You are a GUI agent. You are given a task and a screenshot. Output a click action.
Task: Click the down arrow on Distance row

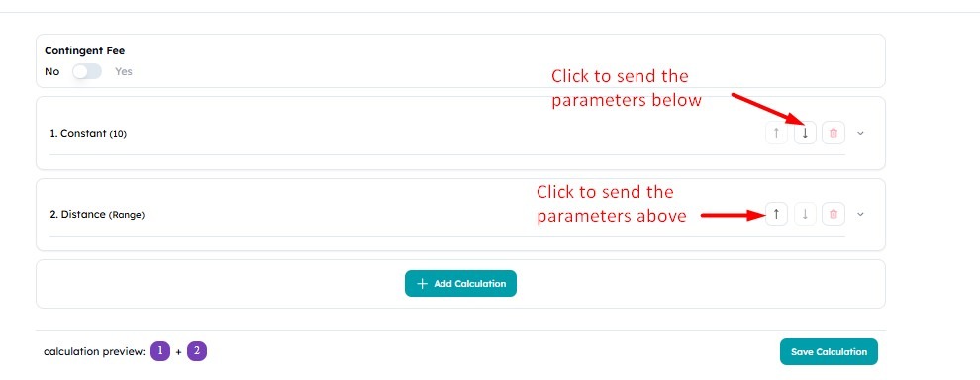pyautogui.click(x=805, y=214)
